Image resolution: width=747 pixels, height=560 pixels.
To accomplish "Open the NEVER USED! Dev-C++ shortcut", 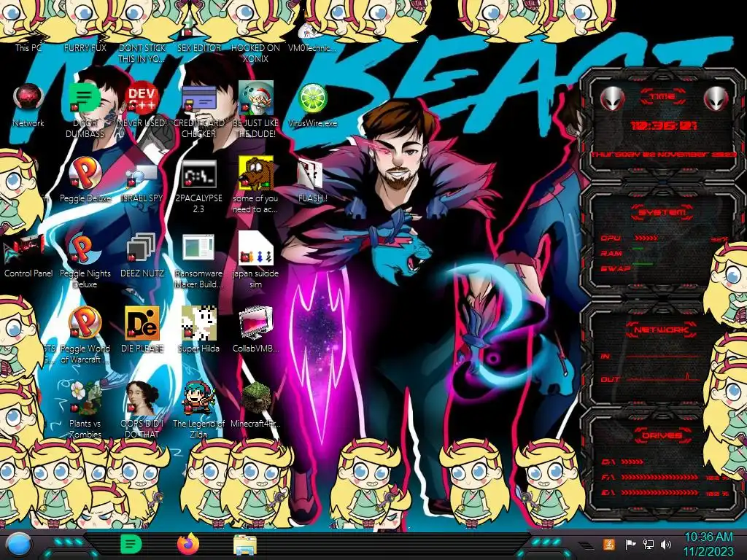I will click(142, 98).
